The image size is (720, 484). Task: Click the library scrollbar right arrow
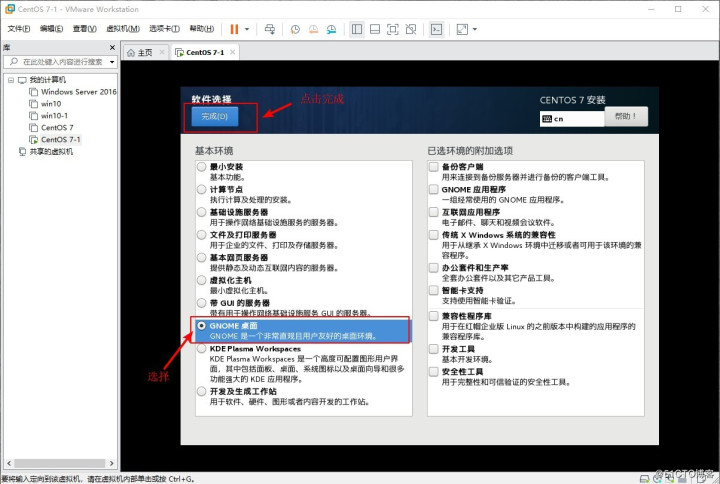112,463
